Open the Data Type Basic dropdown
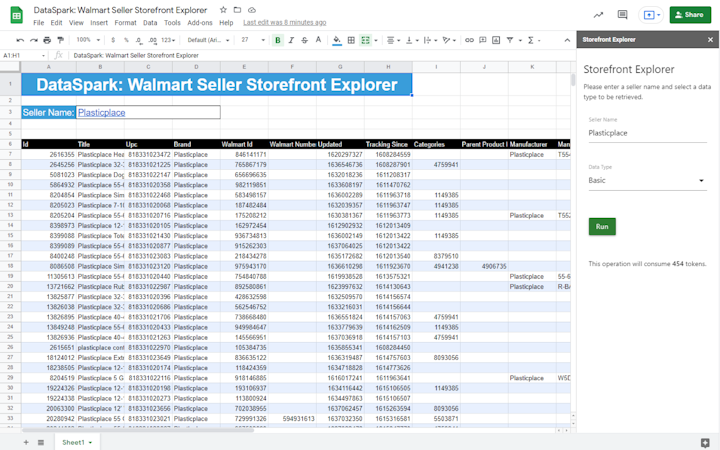Image resolution: width=720 pixels, height=450 pixels. pos(647,180)
